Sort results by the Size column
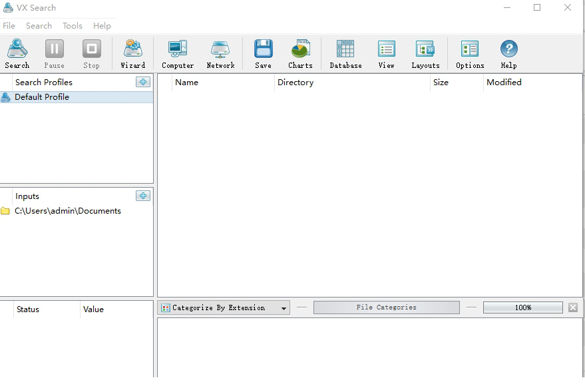Image resolution: width=585 pixels, height=392 pixels. coord(441,83)
